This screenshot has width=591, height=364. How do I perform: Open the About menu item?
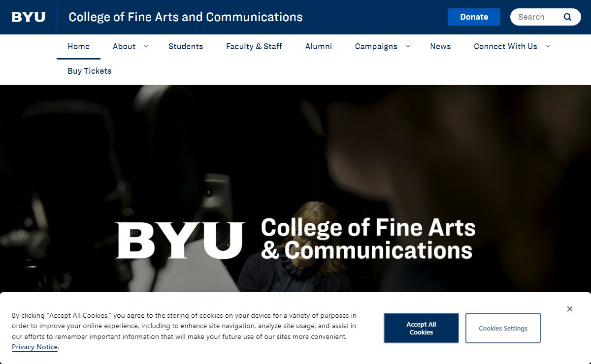tap(124, 46)
